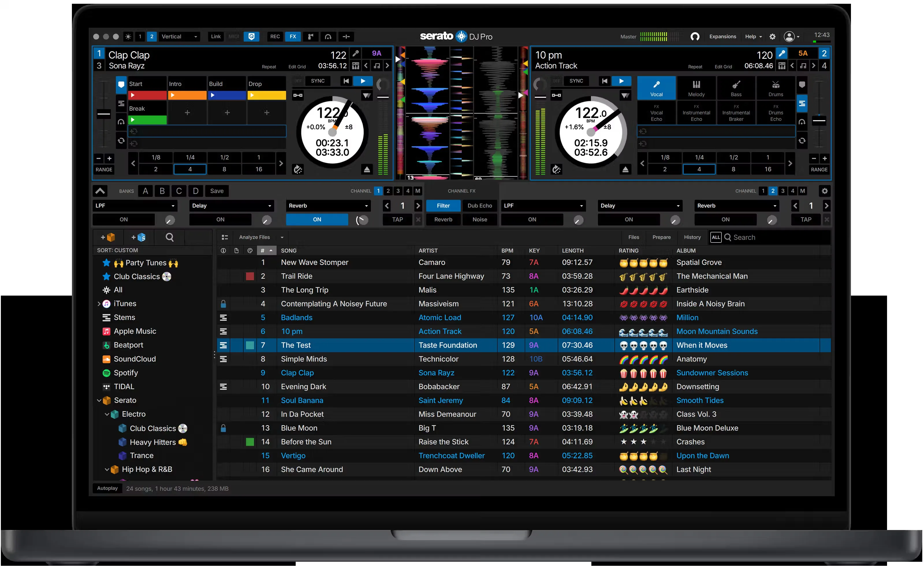Select FX bank B

pyautogui.click(x=162, y=191)
